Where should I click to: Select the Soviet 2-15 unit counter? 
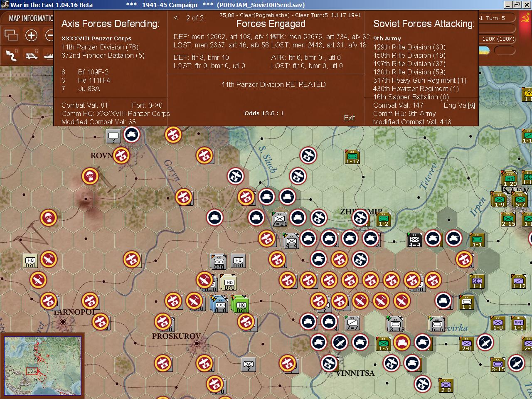point(508,219)
